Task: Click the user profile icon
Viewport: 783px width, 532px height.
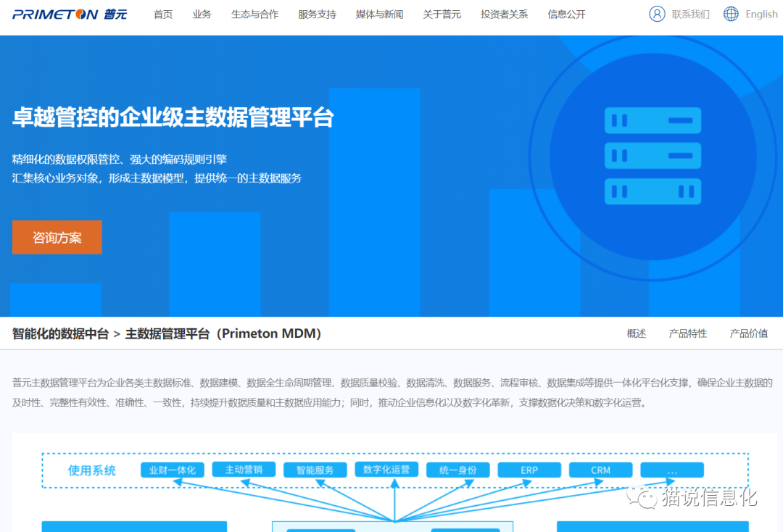Action: (x=657, y=14)
